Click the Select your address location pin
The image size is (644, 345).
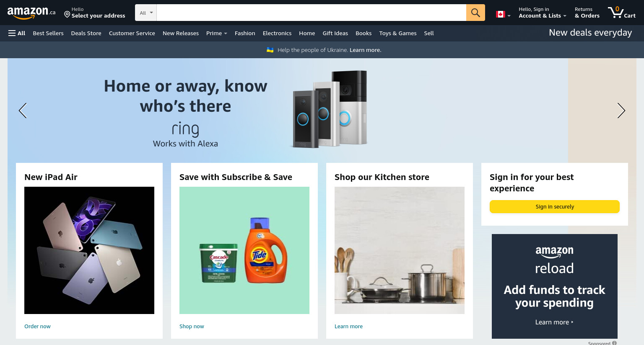(67, 15)
